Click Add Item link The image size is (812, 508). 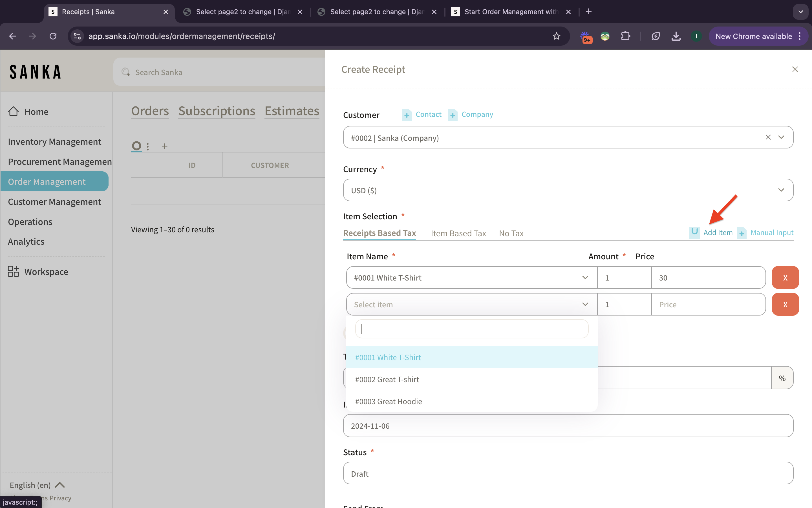(711, 233)
